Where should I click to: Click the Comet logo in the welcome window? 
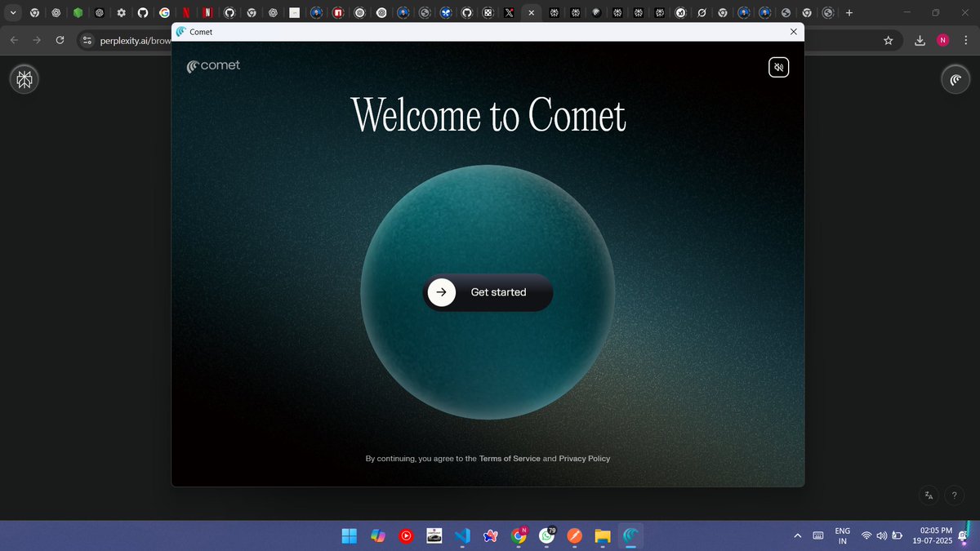[213, 65]
